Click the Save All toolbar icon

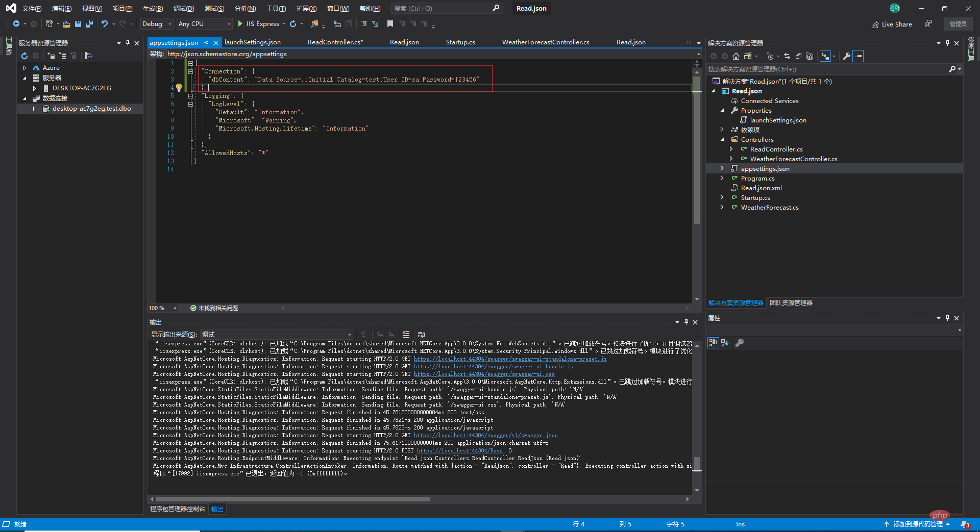[89, 24]
